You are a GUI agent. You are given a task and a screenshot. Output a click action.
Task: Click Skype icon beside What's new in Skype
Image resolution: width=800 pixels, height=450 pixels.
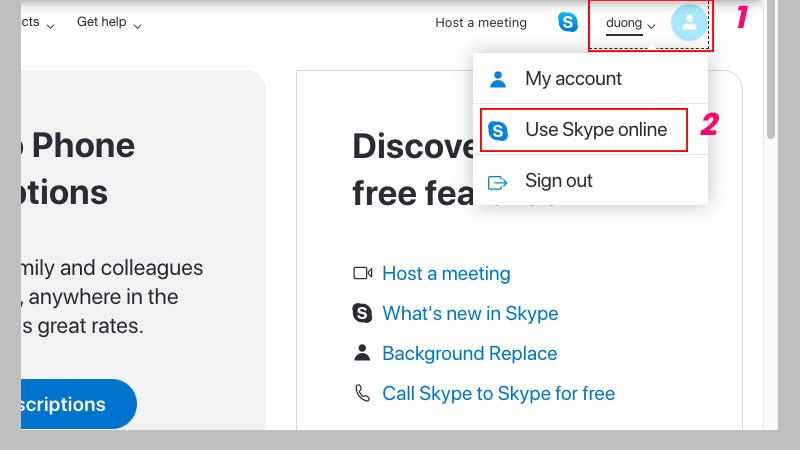pyautogui.click(x=362, y=313)
